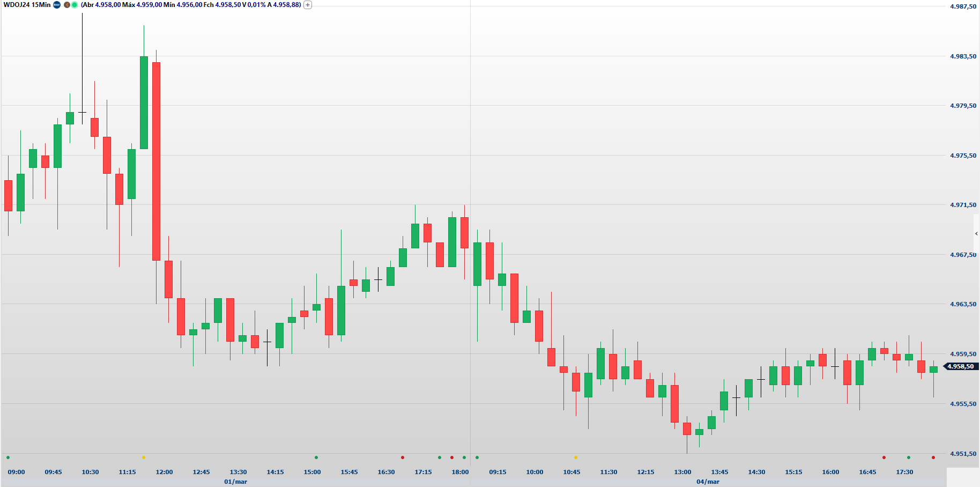Click the green status circle in chart header
Viewport: 980px width, 487px height.
pyautogui.click(x=75, y=5)
